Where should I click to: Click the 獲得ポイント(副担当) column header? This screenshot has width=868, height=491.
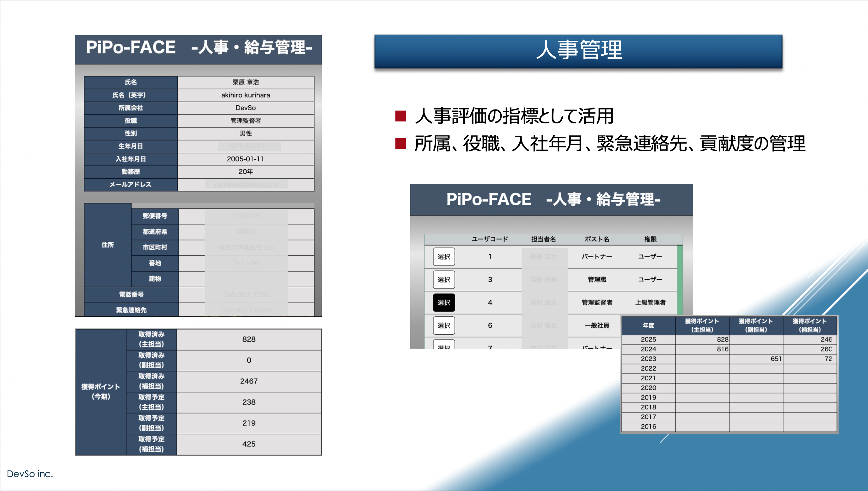[x=756, y=326]
